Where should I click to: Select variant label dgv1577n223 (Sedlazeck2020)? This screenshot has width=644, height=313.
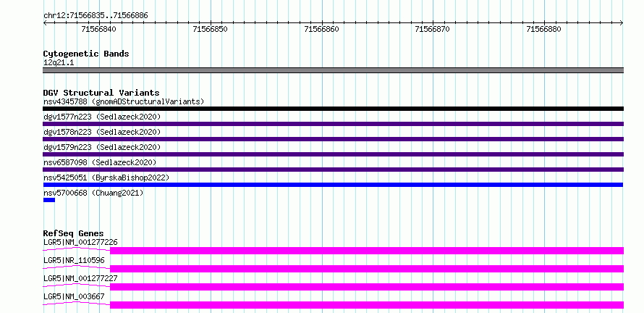pyautogui.click(x=102, y=117)
